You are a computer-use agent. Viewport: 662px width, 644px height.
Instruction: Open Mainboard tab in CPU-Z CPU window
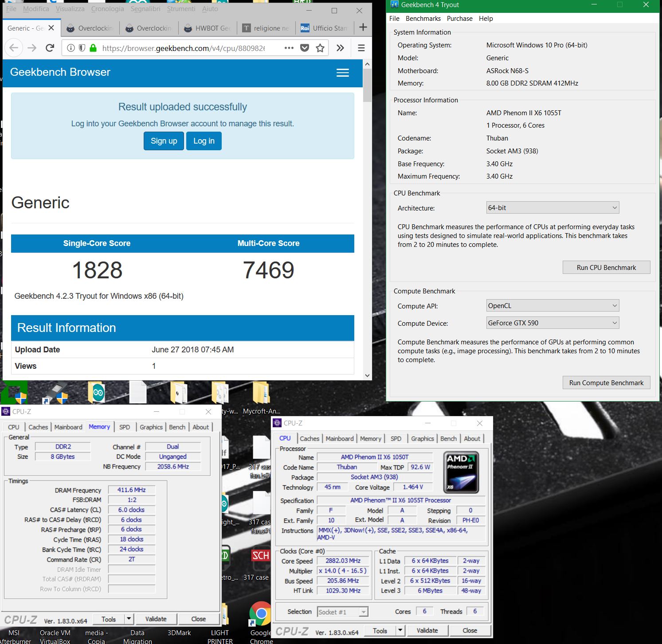(340, 438)
